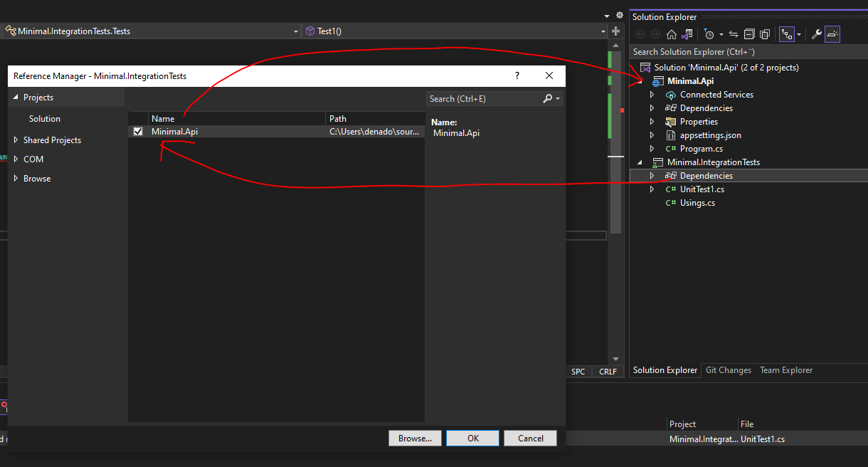This screenshot has height=467, width=868.
Task: Click the Search Solution Explorer field
Action: point(748,52)
